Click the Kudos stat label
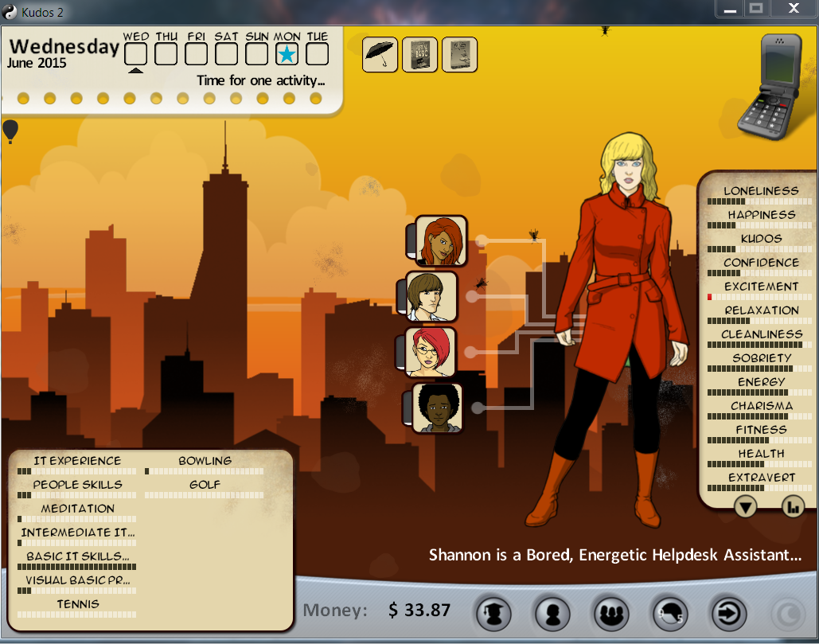 [761, 239]
